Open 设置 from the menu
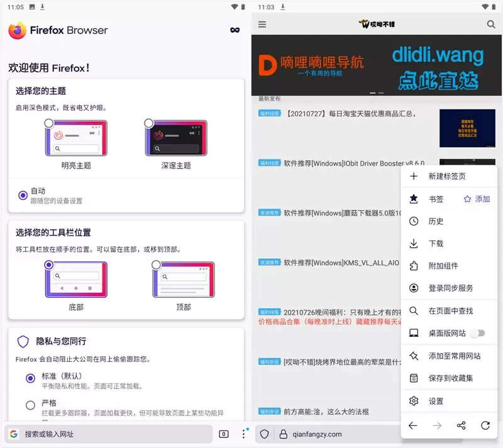 (449, 401)
